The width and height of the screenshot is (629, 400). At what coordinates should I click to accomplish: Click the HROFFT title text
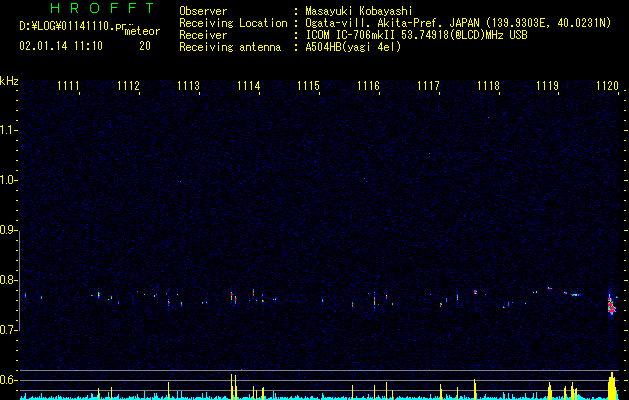coord(103,8)
